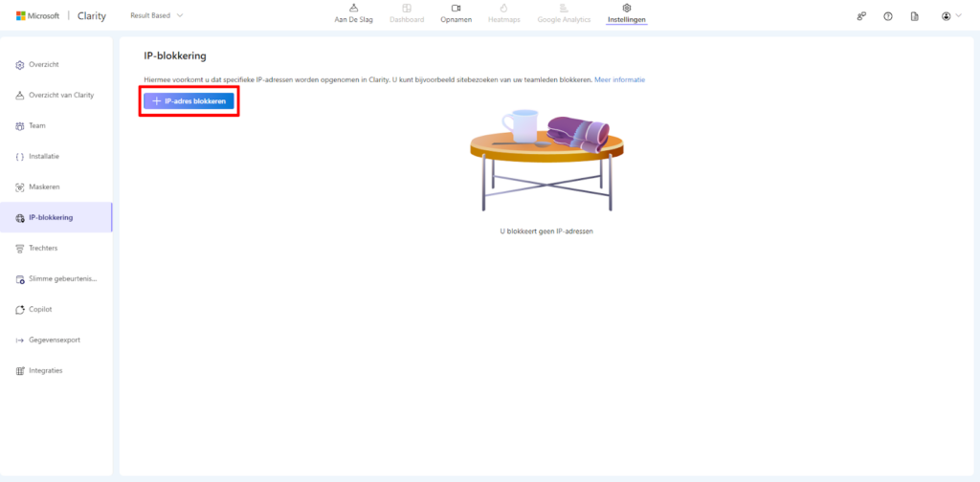Click the Opnamen camera icon
The width and height of the screenshot is (980, 482).
click(457, 8)
